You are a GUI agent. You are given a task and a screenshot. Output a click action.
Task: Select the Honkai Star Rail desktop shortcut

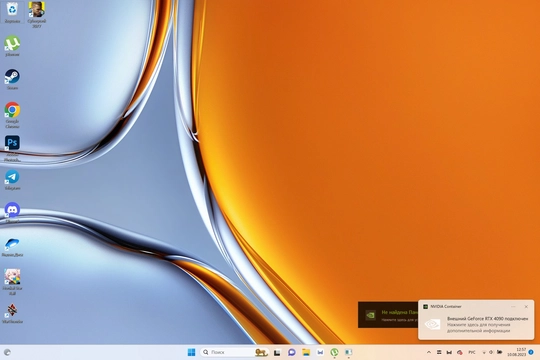12,282
